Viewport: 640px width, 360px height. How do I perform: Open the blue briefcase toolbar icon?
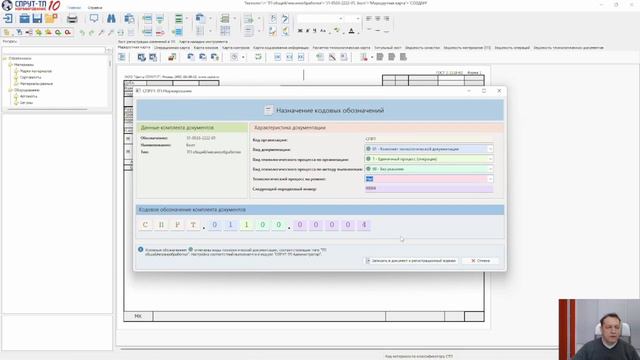(24, 18)
